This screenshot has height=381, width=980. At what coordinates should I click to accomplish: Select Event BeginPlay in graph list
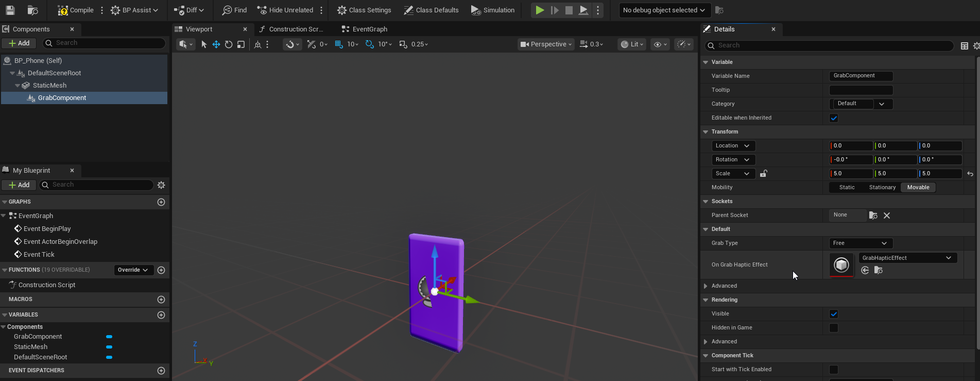click(x=47, y=229)
